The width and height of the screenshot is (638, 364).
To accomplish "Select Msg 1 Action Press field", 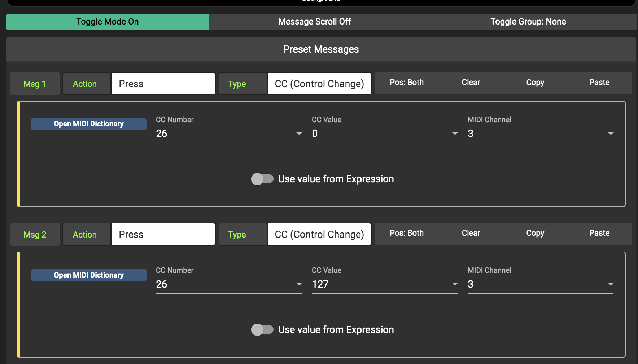I will pyautogui.click(x=163, y=84).
